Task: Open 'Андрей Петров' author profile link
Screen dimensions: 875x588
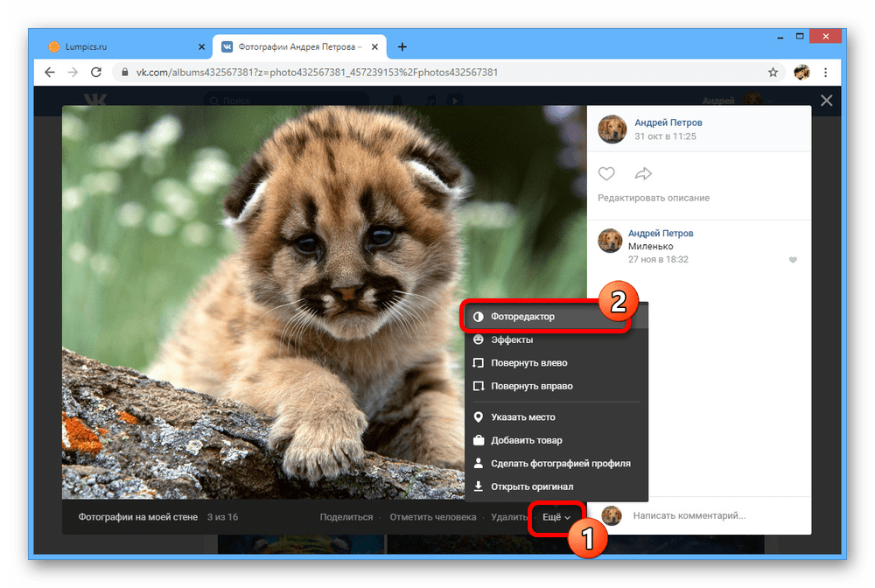Action: coord(668,122)
